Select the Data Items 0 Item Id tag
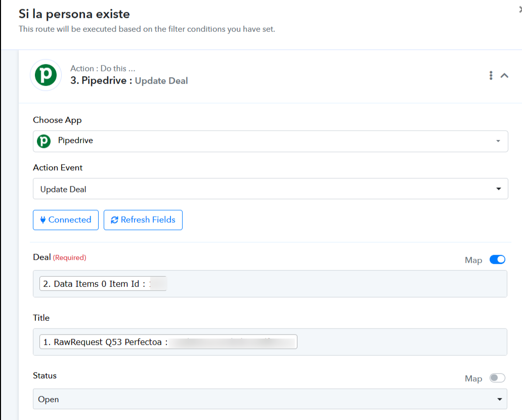 (x=103, y=284)
